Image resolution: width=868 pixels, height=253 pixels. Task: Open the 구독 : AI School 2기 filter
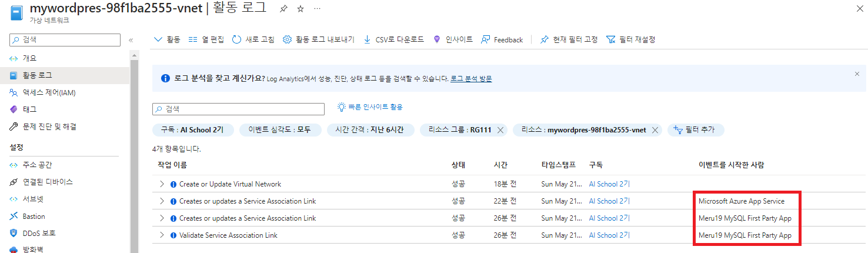192,130
